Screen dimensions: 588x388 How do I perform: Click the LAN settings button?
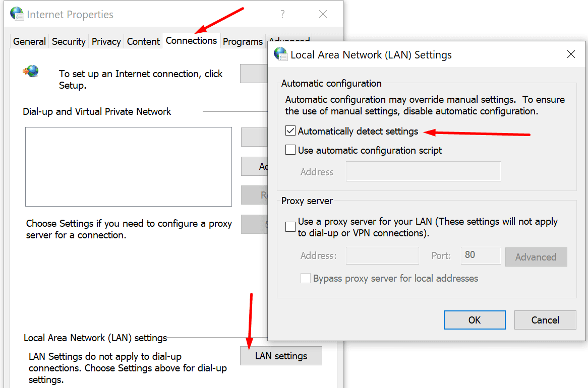[x=281, y=356]
